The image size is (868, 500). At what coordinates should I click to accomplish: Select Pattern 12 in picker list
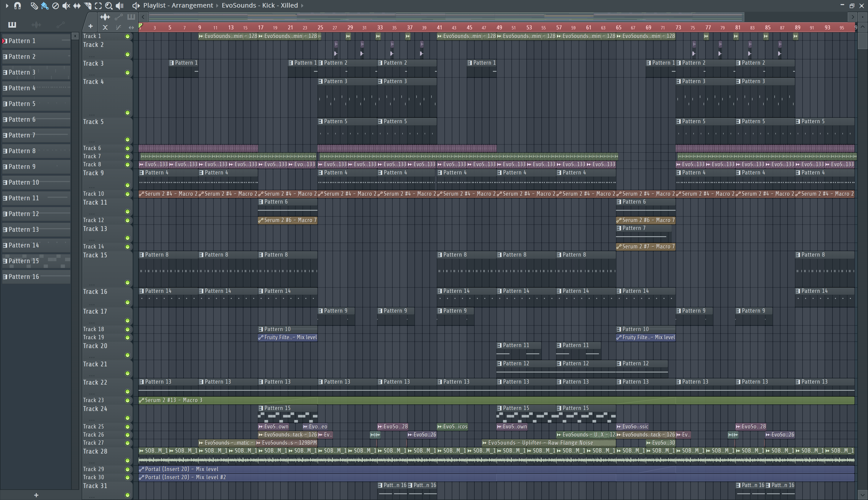click(x=36, y=214)
